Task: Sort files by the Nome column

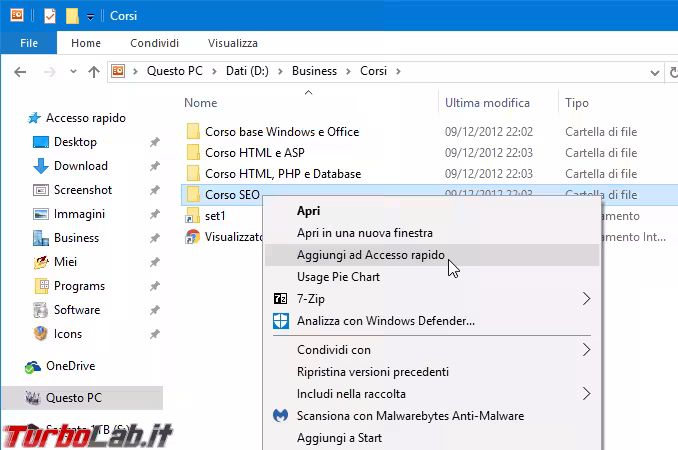Action: tap(201, 103)
